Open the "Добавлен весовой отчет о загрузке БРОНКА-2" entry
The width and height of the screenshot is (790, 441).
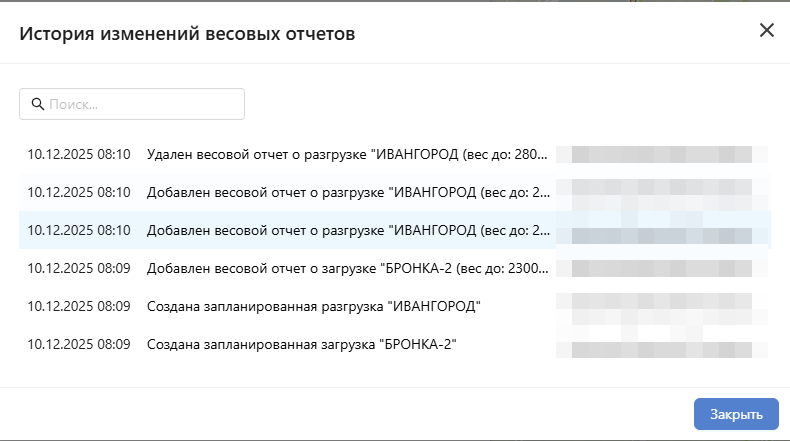click(347, 268)
